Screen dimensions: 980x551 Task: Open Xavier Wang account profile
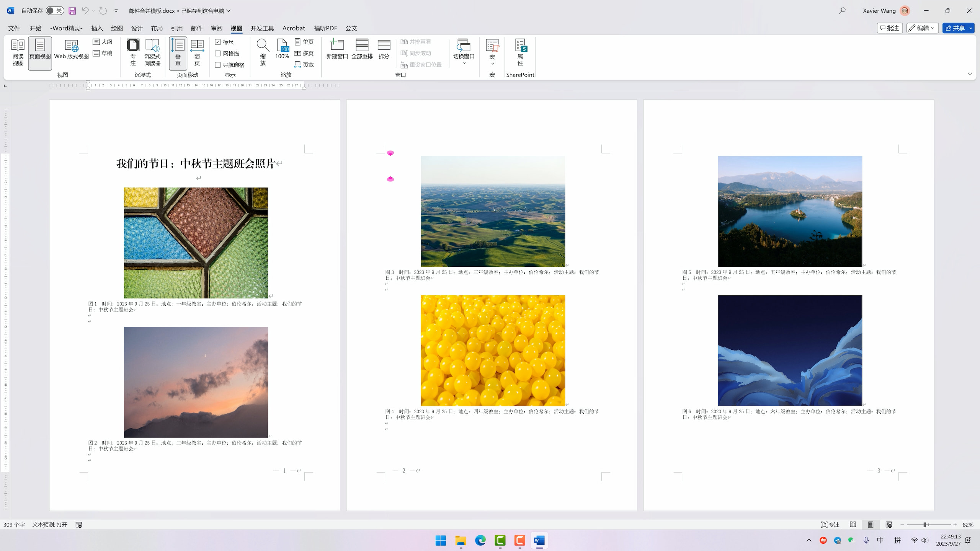(886, 11)
